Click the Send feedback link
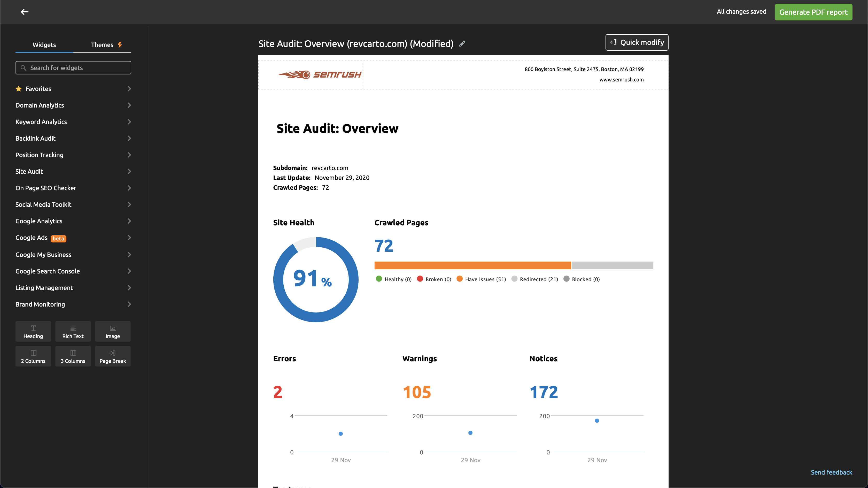Viewport: 868px width, 488px height. point(832,472)
